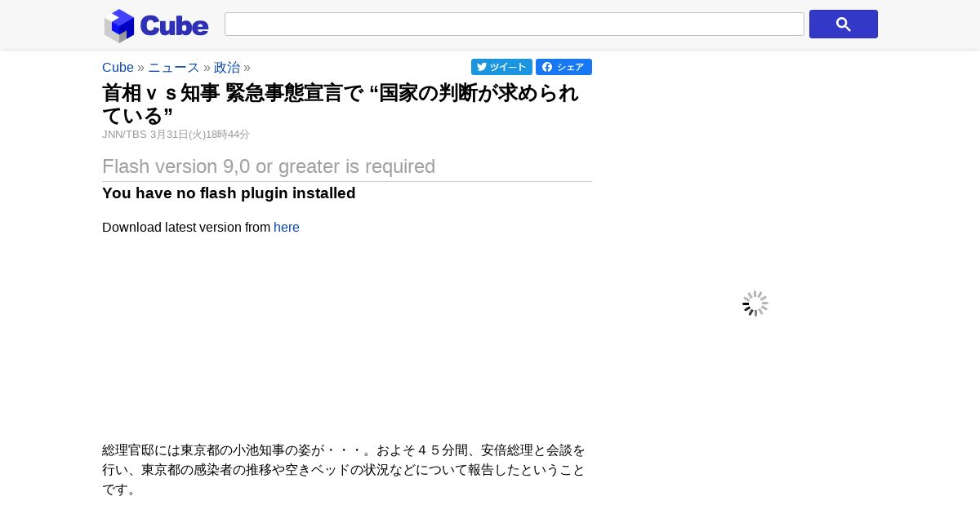Screen dimensions: 980x514
Task: Click the 'Flash version 9,0' heading
Action: point(269,166)
